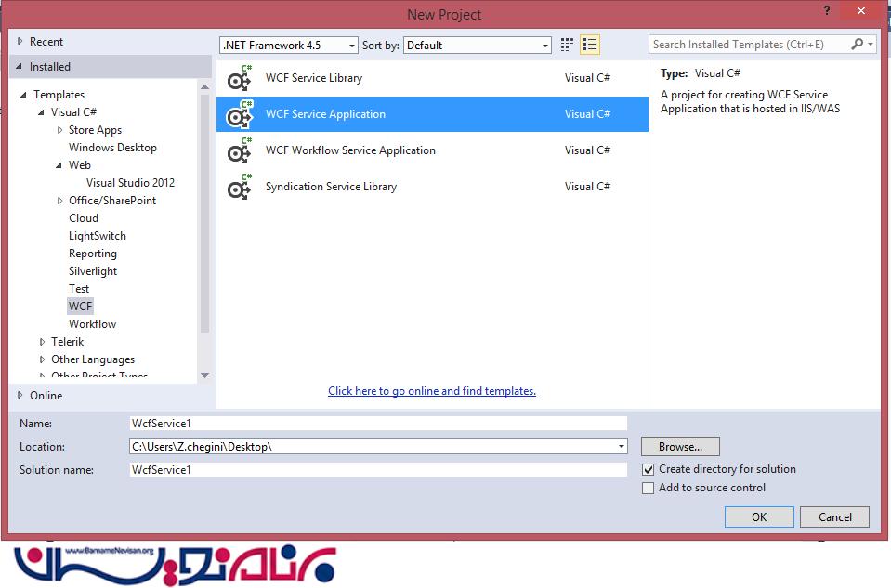Expand the Online section

coord(20,395)
